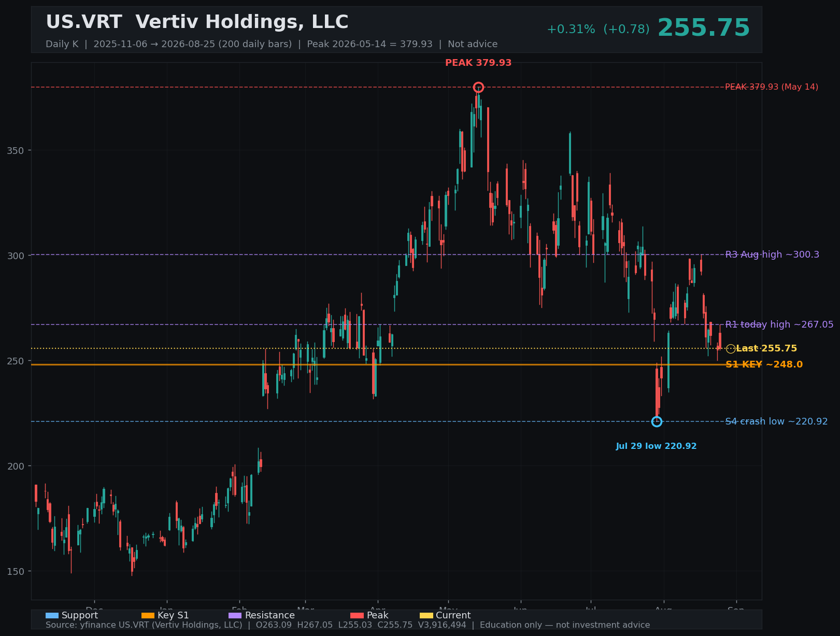840x636 pixels.
Task: Click the yellow Current legend swatch
Action: click(426, 616)
